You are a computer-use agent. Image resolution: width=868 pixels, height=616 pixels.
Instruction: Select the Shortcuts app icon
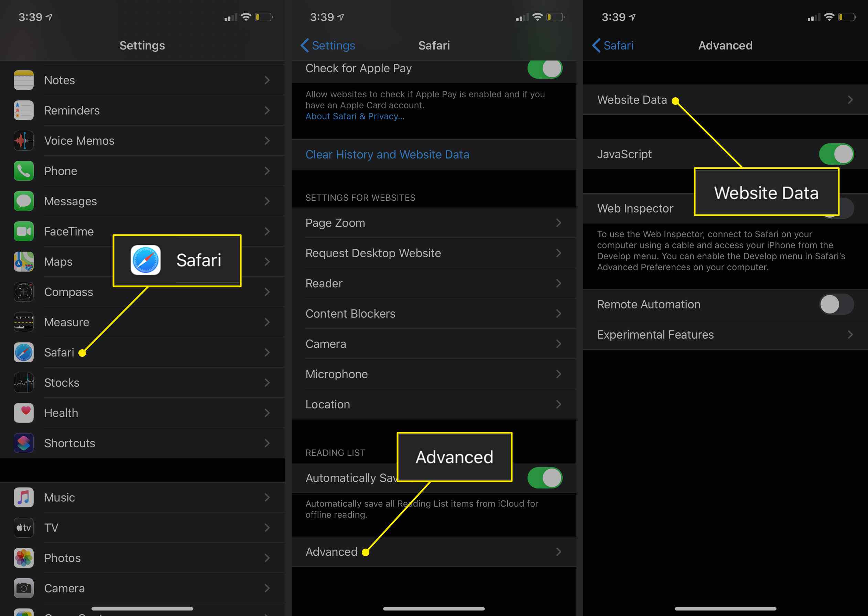23,443
